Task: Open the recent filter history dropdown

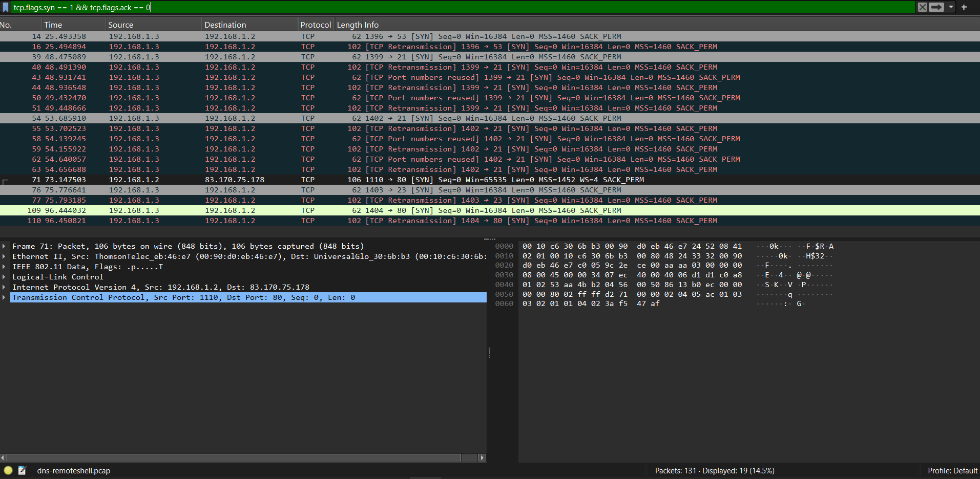Action: click(951, 7)
